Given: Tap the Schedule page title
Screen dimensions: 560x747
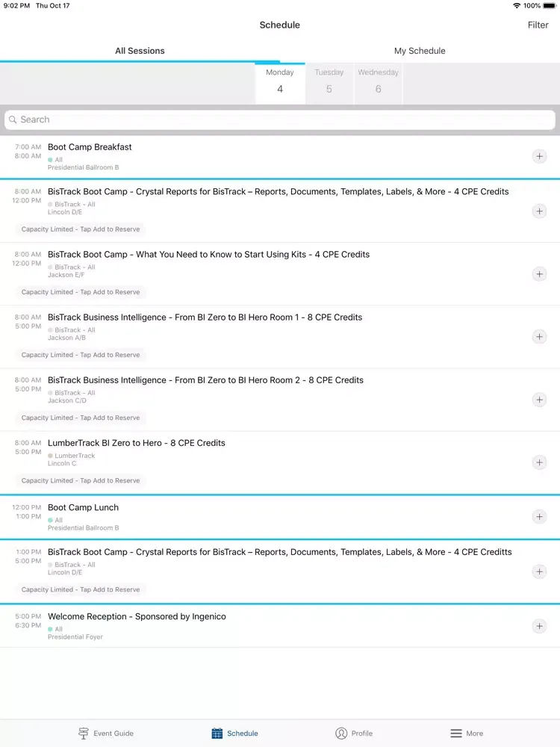Looking at the screenshot, I should (279, 25).
